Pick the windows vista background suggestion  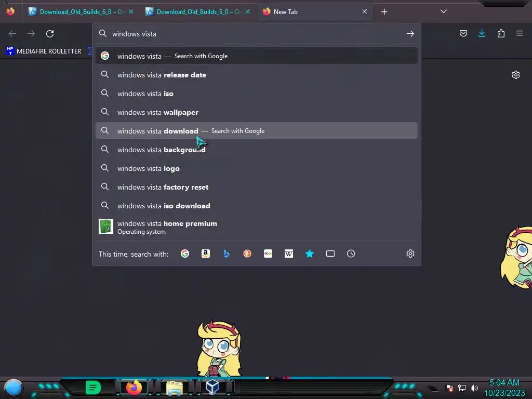tap(257, 150)
